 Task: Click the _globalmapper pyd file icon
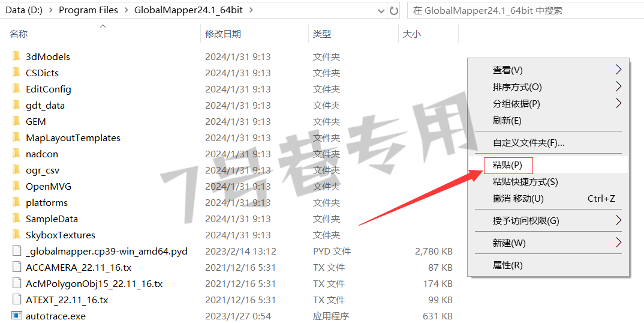(x=16, y=251)
